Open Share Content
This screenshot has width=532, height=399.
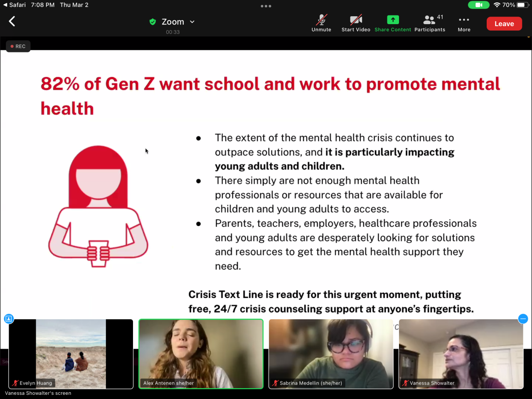coord(393,23)
